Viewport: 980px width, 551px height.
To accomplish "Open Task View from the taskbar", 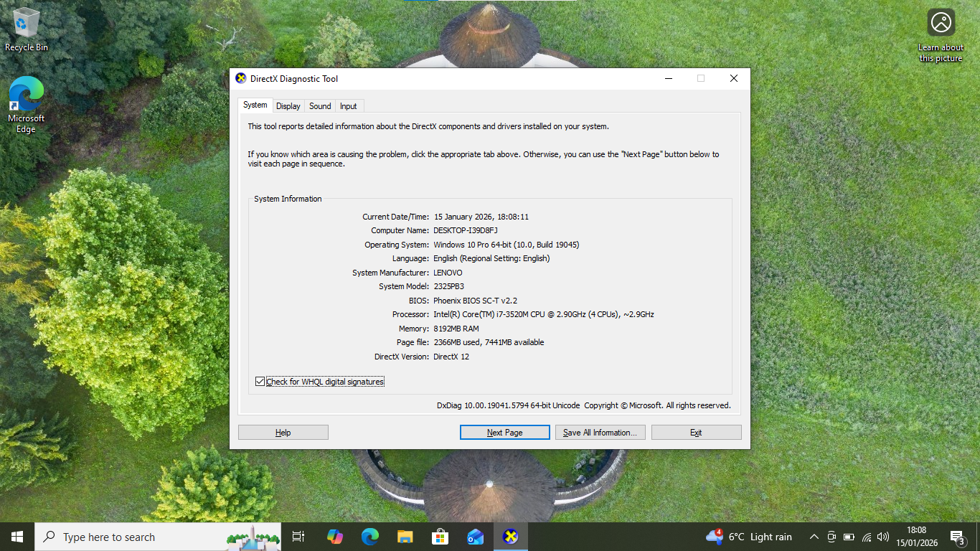I will pyautogui.click(x=298, y=537).
